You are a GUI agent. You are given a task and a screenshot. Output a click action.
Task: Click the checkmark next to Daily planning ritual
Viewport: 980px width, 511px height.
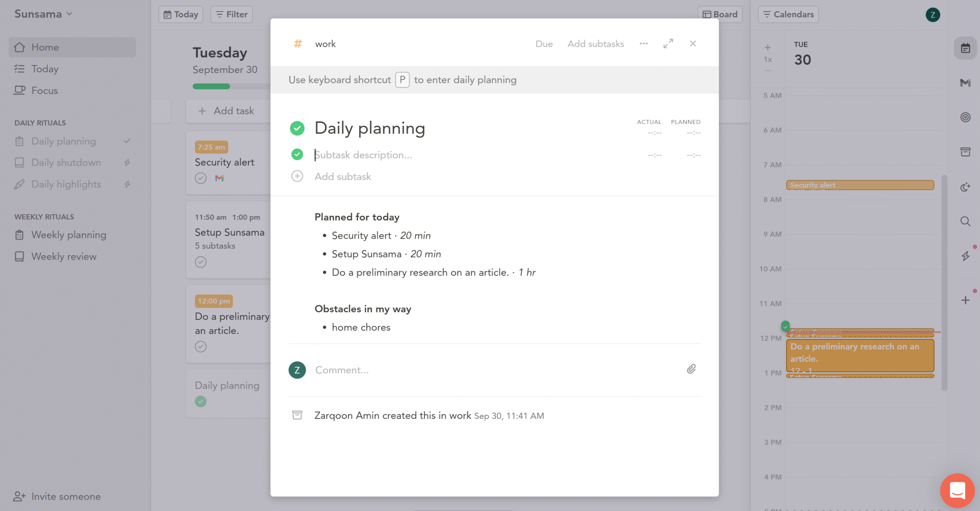(127, 141)
